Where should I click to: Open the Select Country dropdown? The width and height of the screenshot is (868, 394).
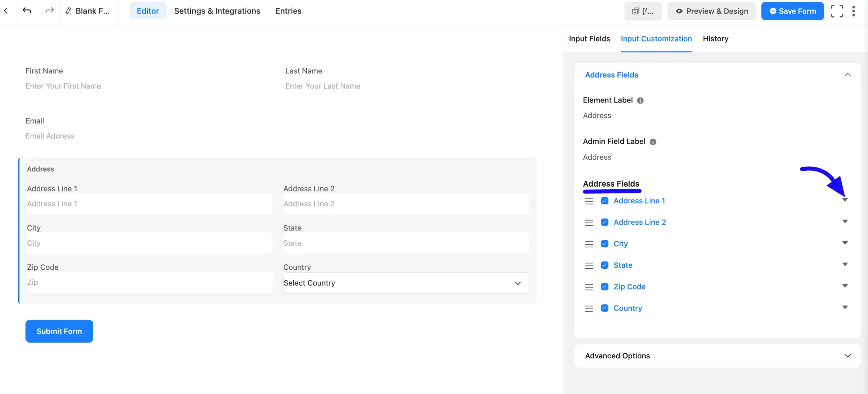pyautogui.click(x=406, y=283)
